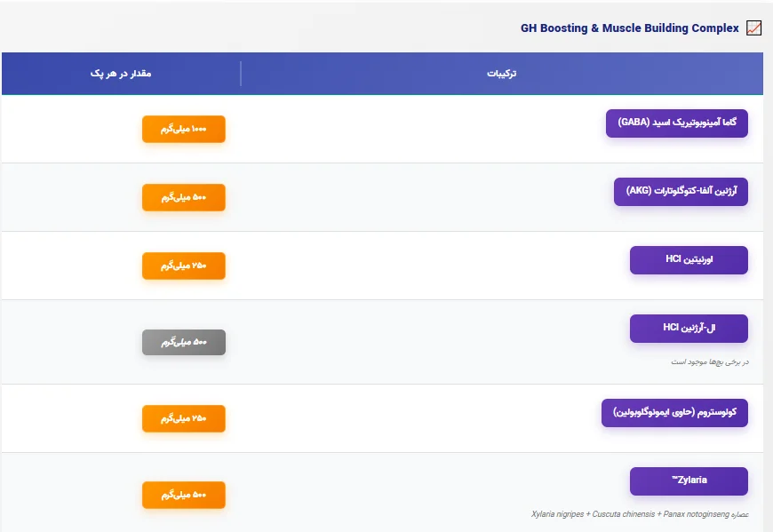
Task: Click the orange amount badge in the Ornithine HCl row
Action: [x=184, y=266]
